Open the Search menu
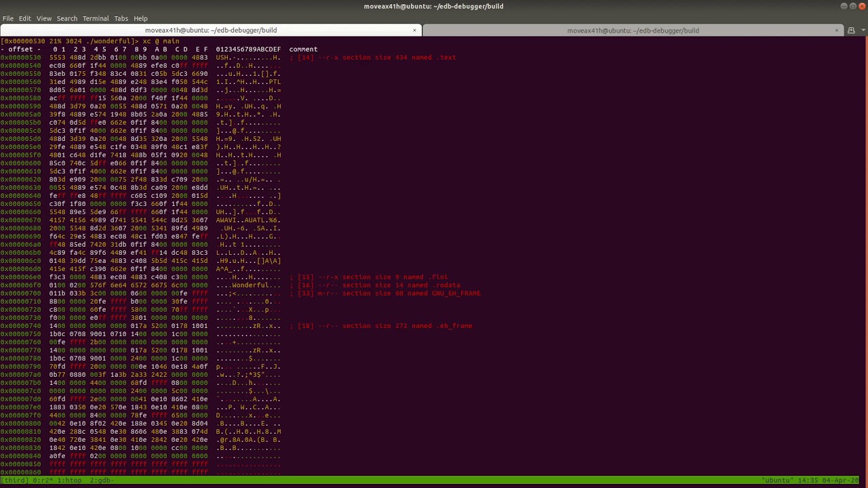 66,18
